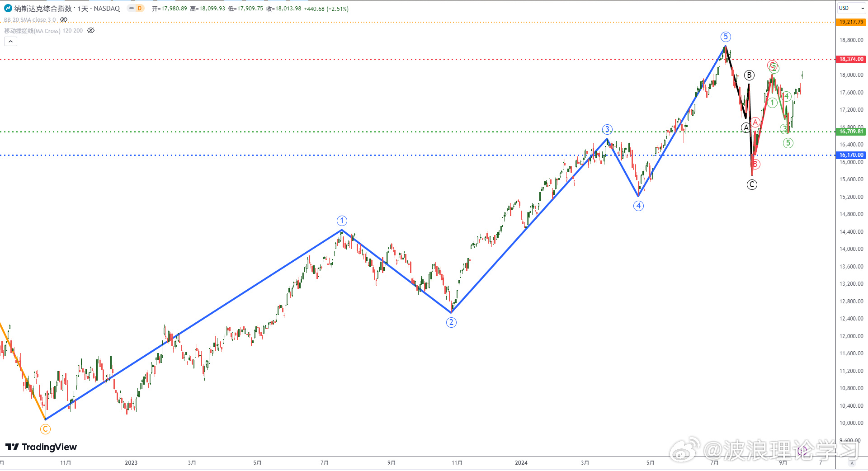This screenshot has width=868, height=471.
Task: Click the blue 16,170.00 price label
Action: (851, 155)
